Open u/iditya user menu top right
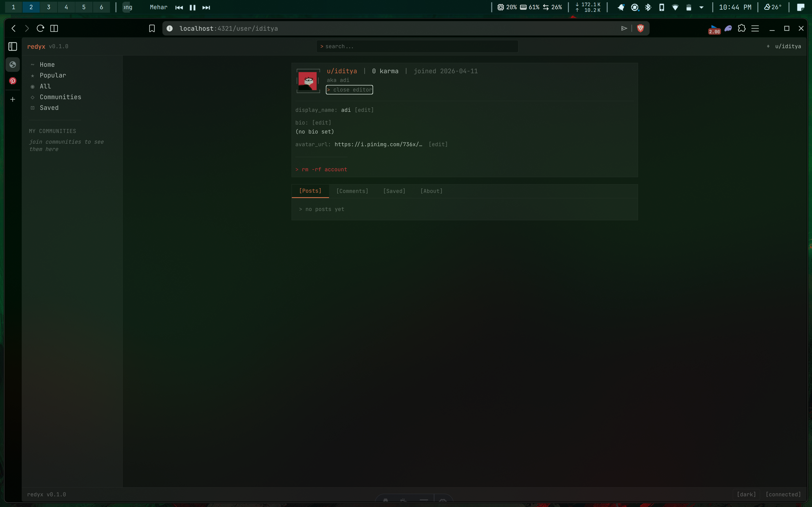Screen dimensions: 812x507 [787, 46]
